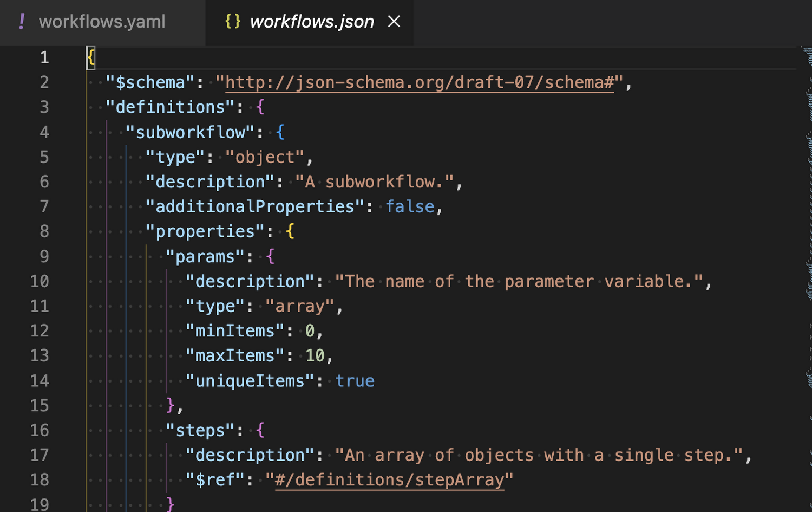
Task: Follow the #/definitions/stepArray reference link
Action: (390, 480)
